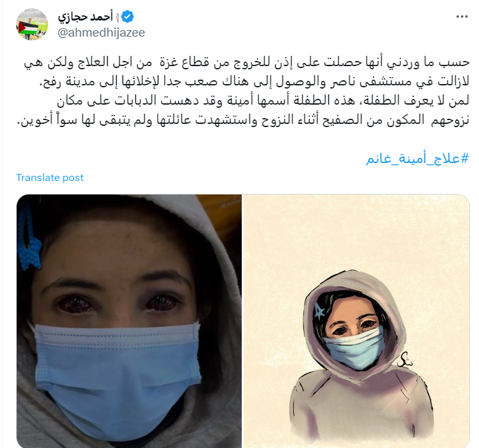This screenshot has height=448, width=479.
Task: Open the right hooded girl illustration
Action: (356, 321)
